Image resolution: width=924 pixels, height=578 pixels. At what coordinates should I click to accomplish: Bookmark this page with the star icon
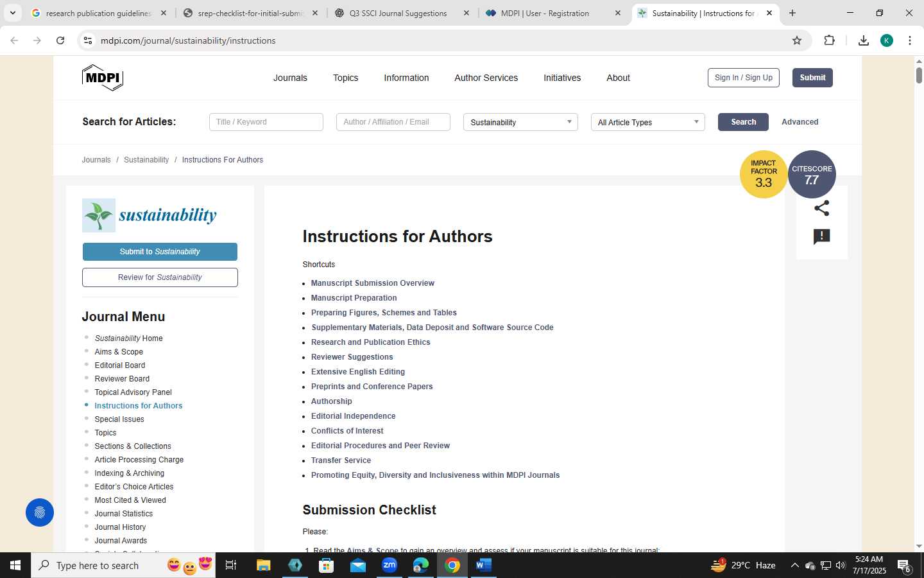pos(797,40)
